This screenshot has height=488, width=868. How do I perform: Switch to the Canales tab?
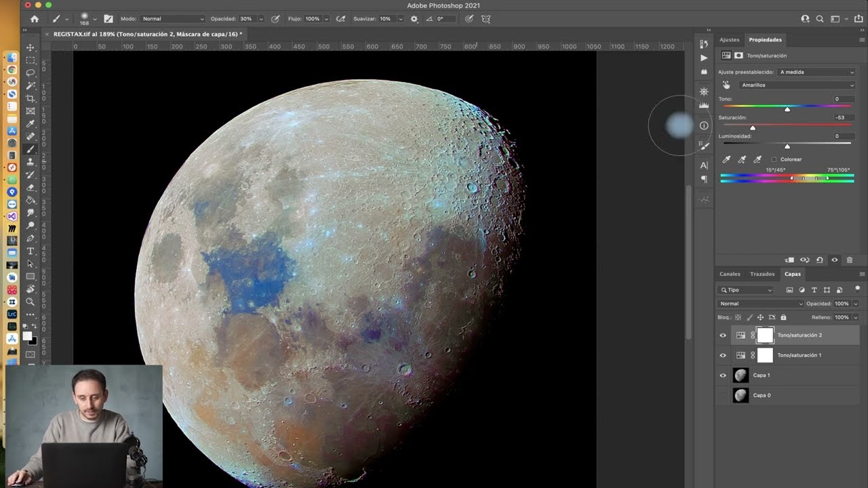point(730,274)
